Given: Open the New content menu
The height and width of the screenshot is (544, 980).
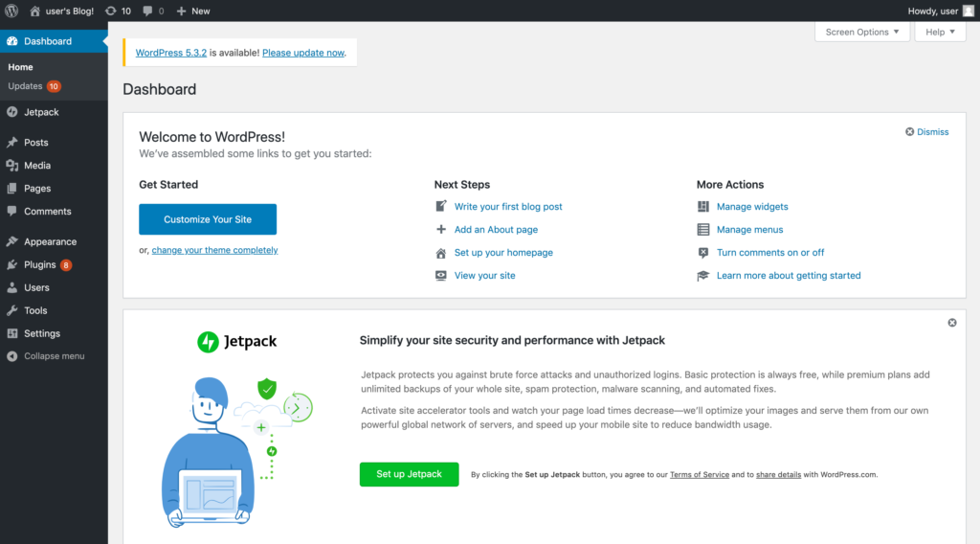Looking at the screenshot, I should (x=193, y=11).
